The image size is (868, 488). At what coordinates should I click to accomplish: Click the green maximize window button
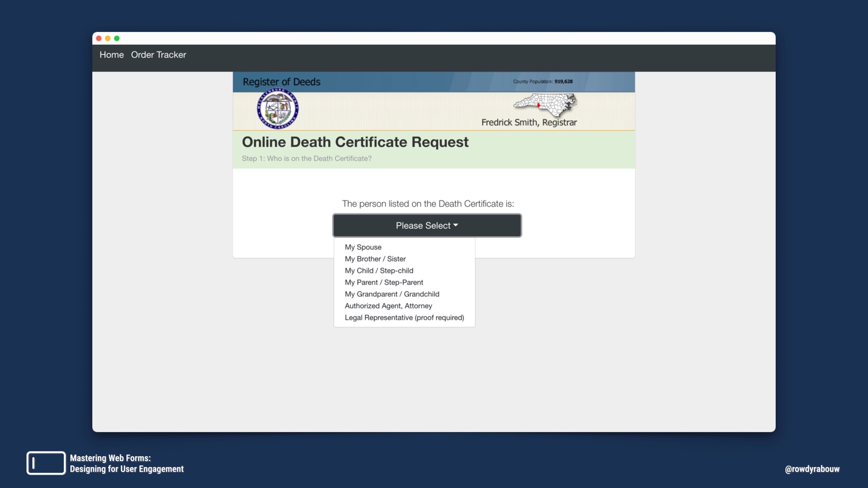click(x=117, y=38)
